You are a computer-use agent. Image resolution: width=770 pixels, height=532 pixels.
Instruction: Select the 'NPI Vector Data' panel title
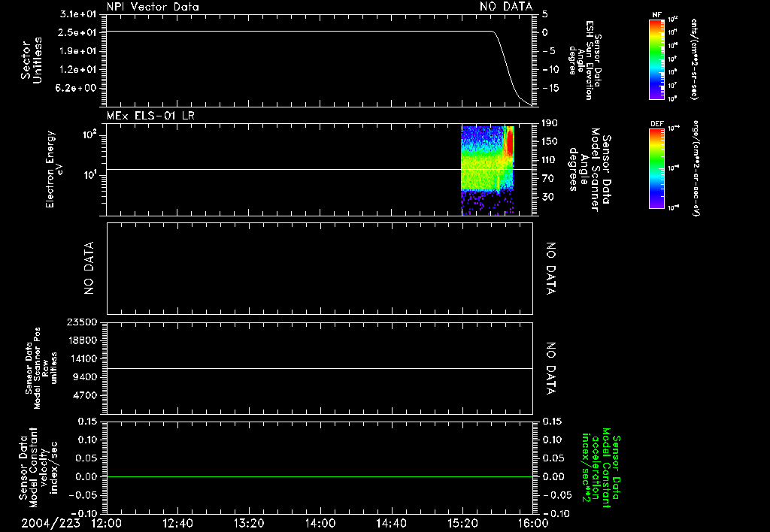coord(153,7)
